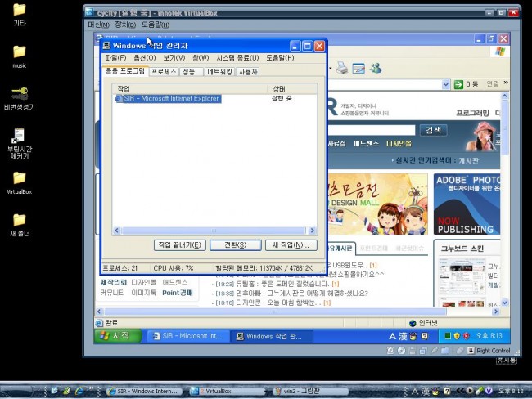Click the VirtualBox floppy indicator icon
Viewport: 532px width, 399px height.
click(413, 351)
